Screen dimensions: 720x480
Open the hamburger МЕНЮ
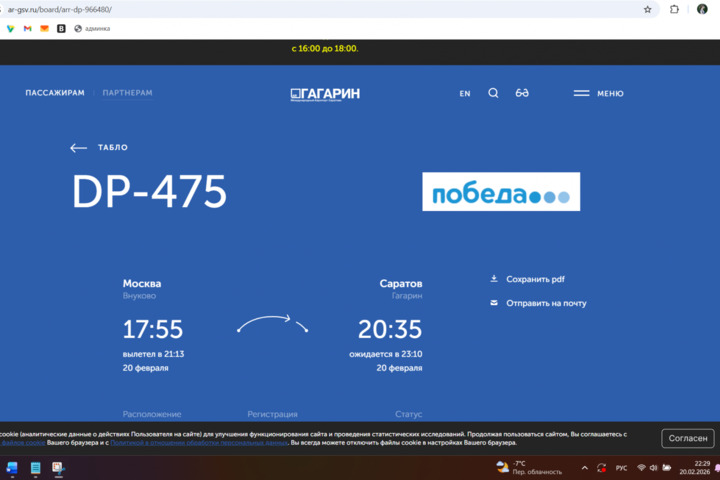pyautogui.click(x=598, y=93)
